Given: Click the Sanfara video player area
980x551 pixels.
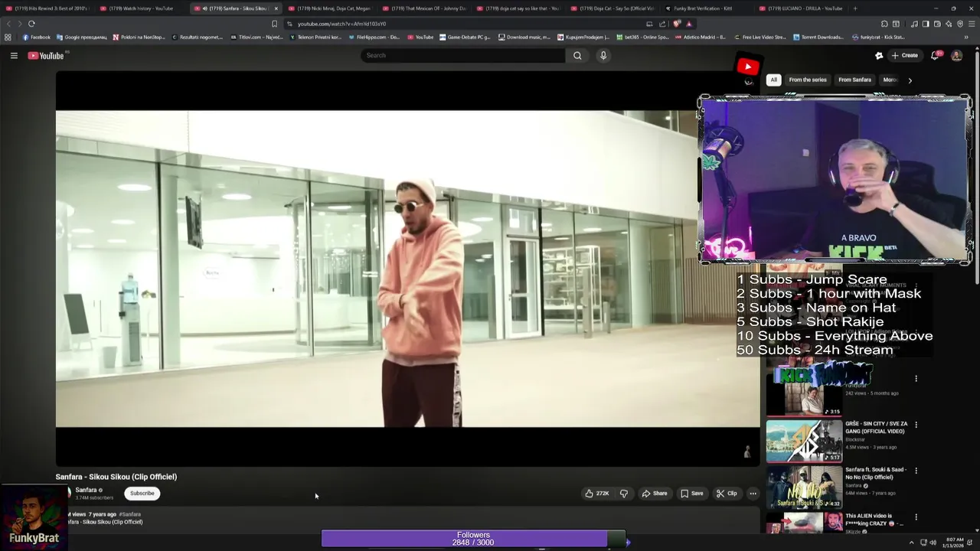Looking at the screenshot, I should point(407,269).
